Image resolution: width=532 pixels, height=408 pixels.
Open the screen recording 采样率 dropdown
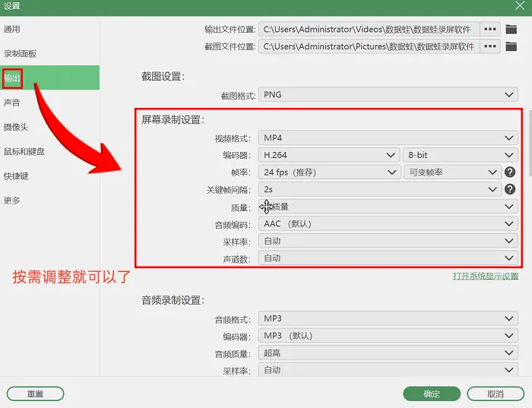388,241
